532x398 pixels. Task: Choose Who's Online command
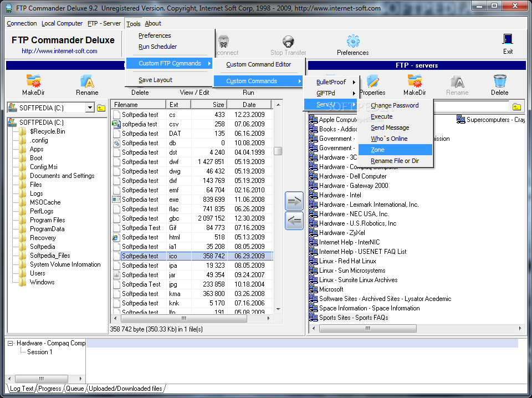[x=396, y=139]
